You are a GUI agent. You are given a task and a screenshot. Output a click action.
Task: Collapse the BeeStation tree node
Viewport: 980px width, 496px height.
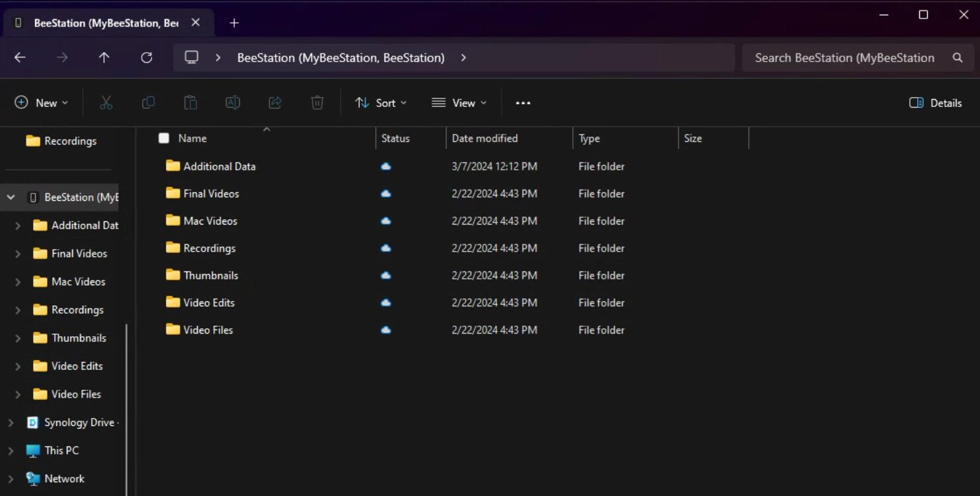[11, 197]
